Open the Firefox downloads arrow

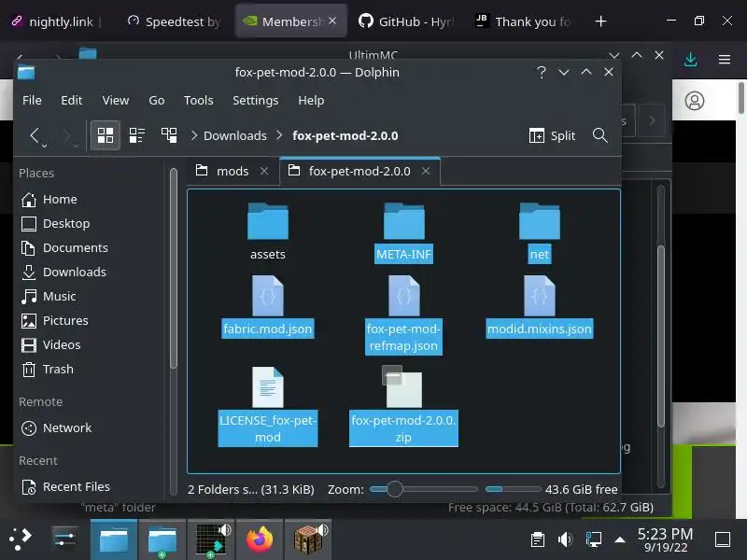pyautogui.click(x=690, y=60)
